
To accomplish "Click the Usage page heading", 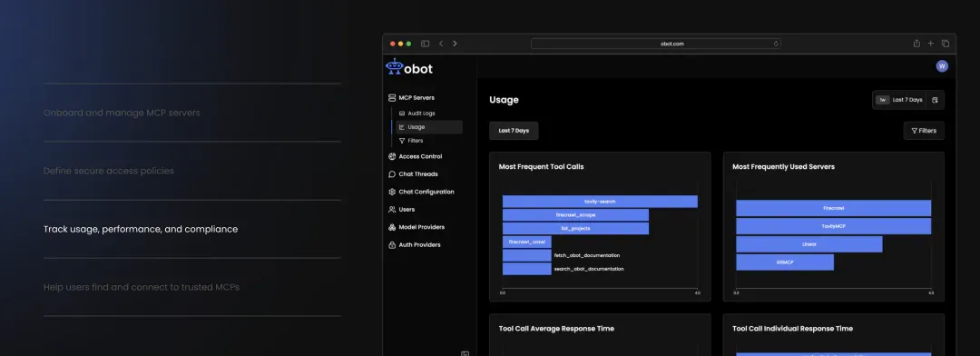I will [x=504, y=100].
